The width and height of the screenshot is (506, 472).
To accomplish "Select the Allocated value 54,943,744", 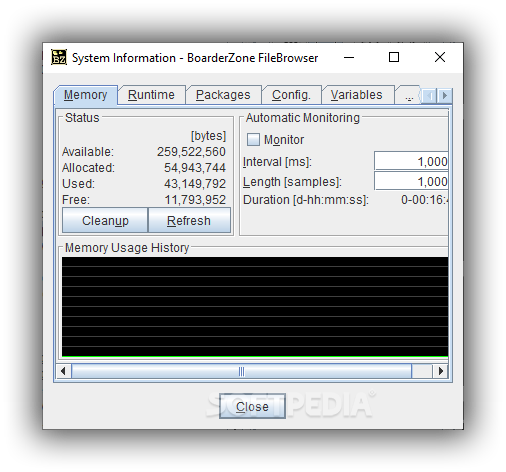I will coord(195,168).
